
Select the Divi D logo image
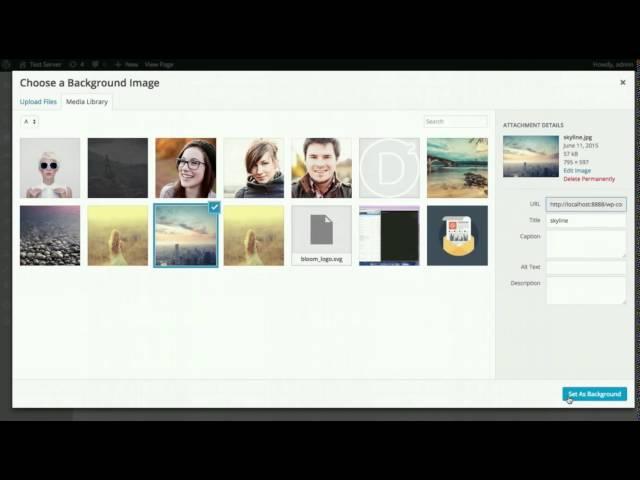(389, 168)
